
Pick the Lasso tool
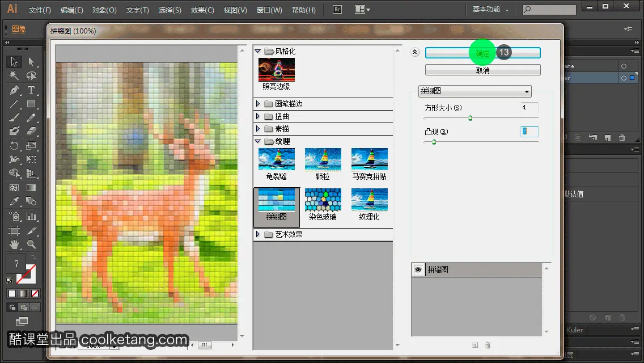(31, 75)
